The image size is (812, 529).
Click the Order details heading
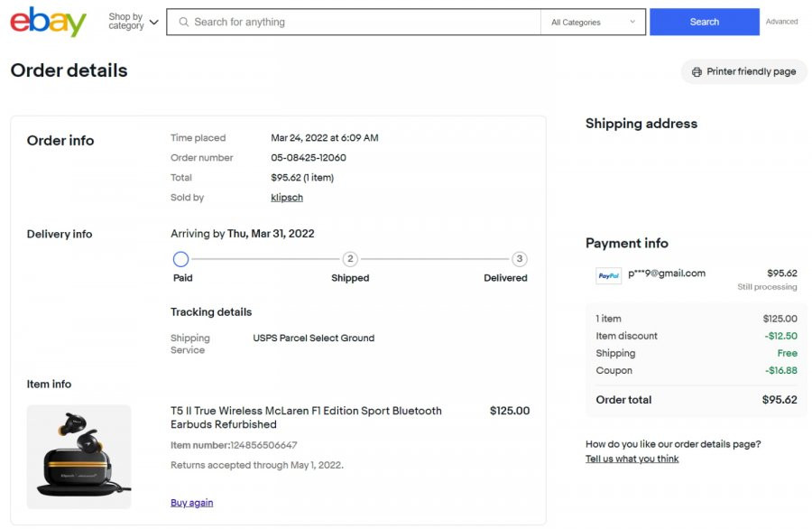point(69,70)
